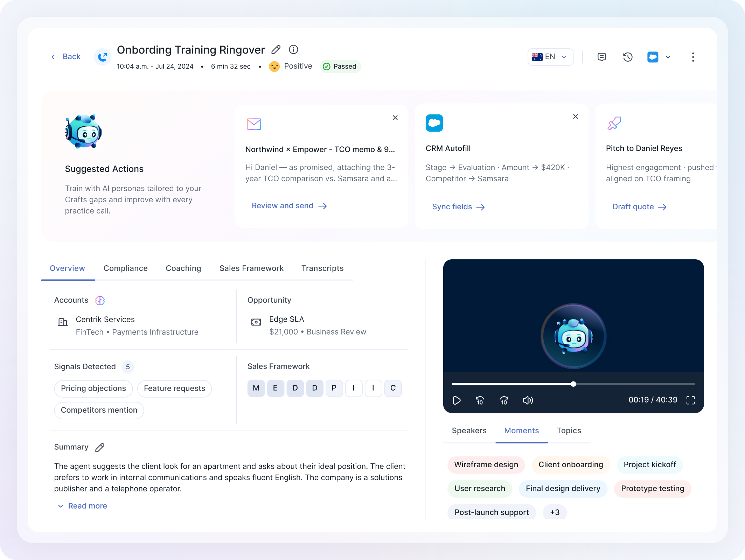Click Review and send link
This screenshot has height=560, width=745.
(x=289, y=206)
